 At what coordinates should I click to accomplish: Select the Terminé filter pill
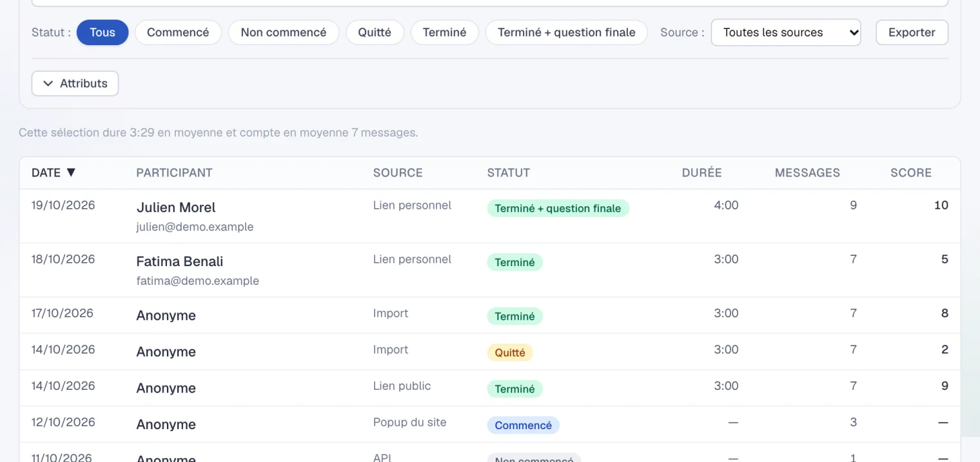point(444,32)
